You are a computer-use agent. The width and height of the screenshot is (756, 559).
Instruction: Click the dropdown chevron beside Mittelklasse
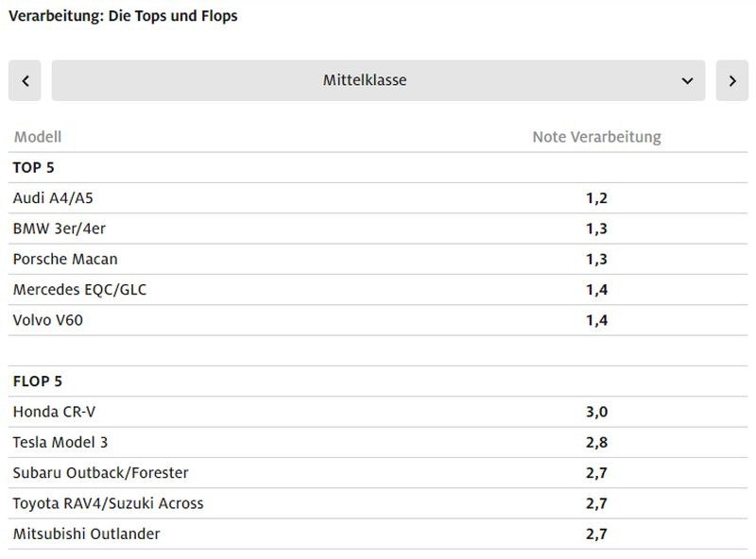(x=687, y=80)
